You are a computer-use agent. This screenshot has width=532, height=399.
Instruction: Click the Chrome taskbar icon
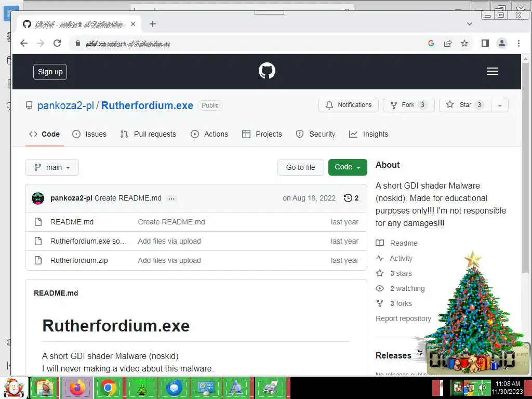[x=108, y=388]
